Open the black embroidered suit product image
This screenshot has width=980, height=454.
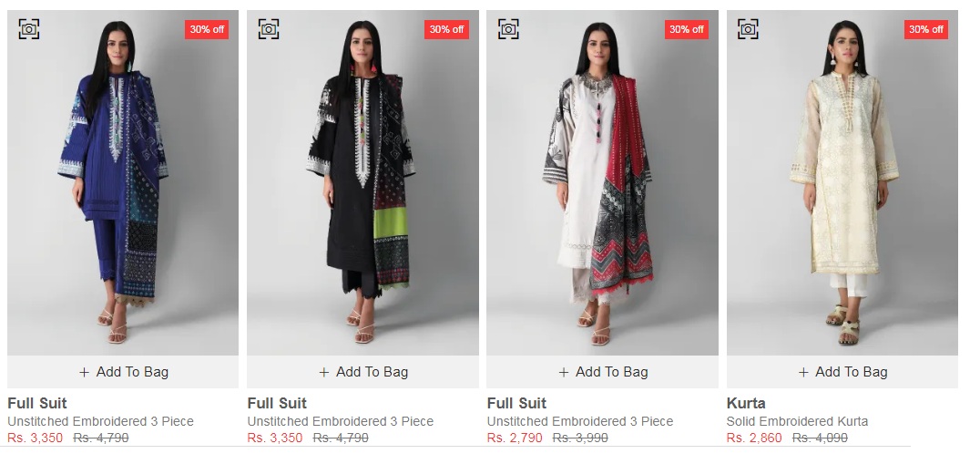pyautogui.click(x=363, y=182)
